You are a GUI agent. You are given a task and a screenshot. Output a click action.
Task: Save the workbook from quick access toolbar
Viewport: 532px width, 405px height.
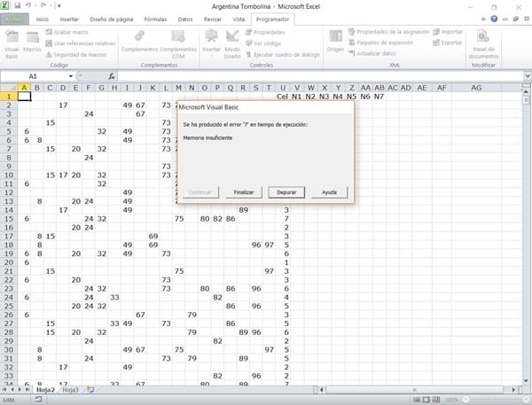coord(17,6)
